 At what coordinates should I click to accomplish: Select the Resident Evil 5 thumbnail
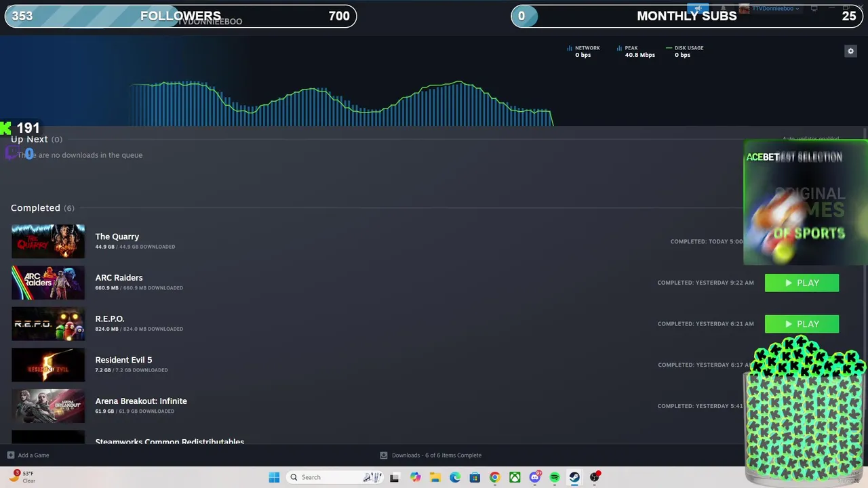tap(48, 365)
